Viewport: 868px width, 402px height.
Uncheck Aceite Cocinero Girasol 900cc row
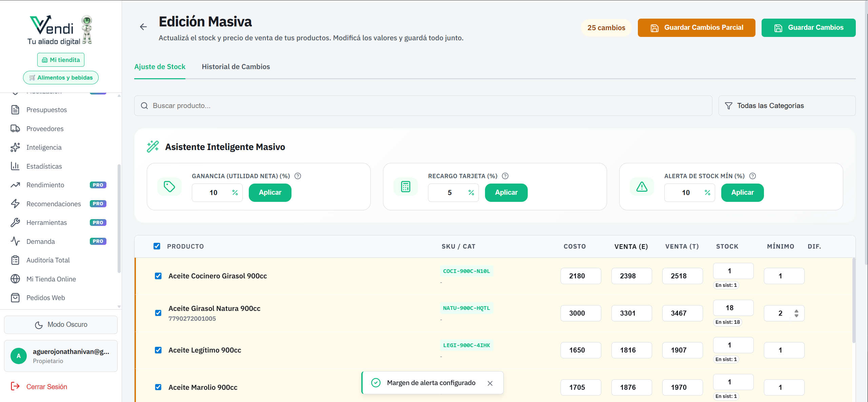coord(158,276)
